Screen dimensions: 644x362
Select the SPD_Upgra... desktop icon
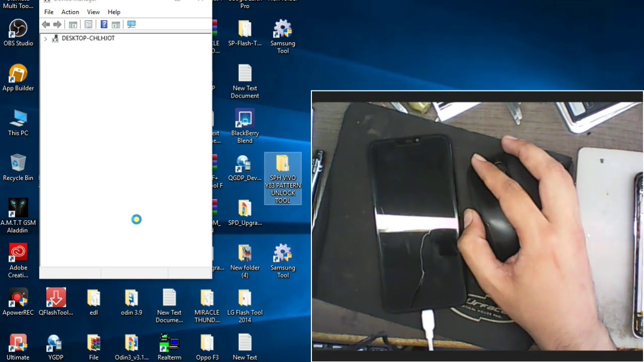coord(245,212)
